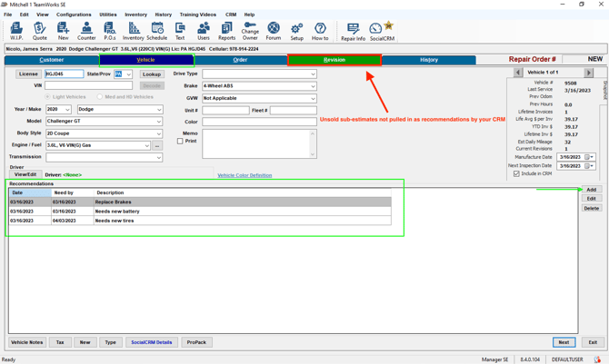The image size is (609, 364).
Task: Switch to the History tab
Action: (429, 60)
